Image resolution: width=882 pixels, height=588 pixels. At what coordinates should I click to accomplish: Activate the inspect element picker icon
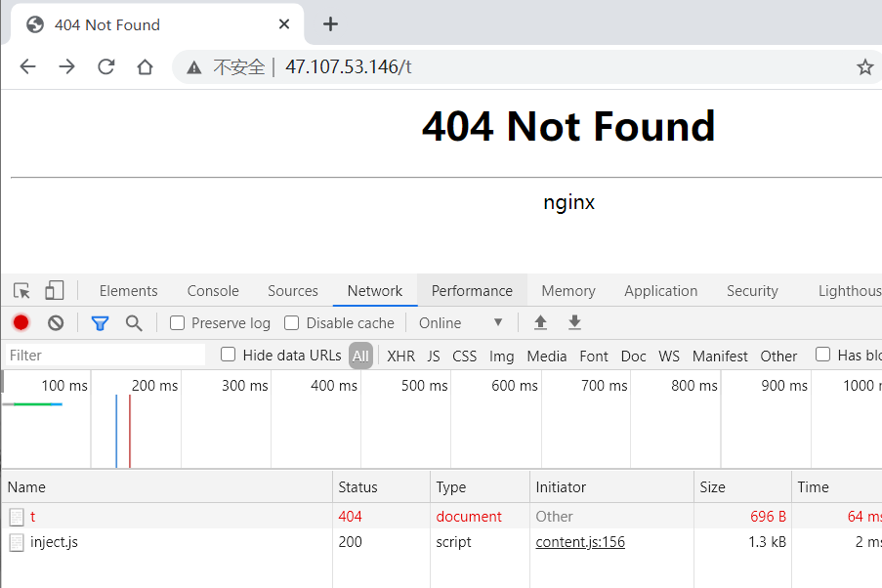21,291
